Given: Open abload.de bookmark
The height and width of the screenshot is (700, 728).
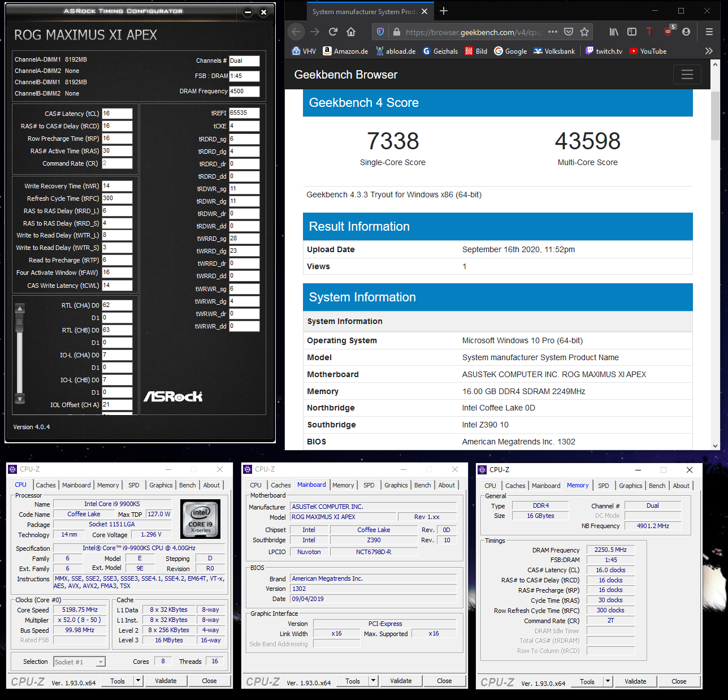Looking at the screenshot, I should (x=396, y=51).
